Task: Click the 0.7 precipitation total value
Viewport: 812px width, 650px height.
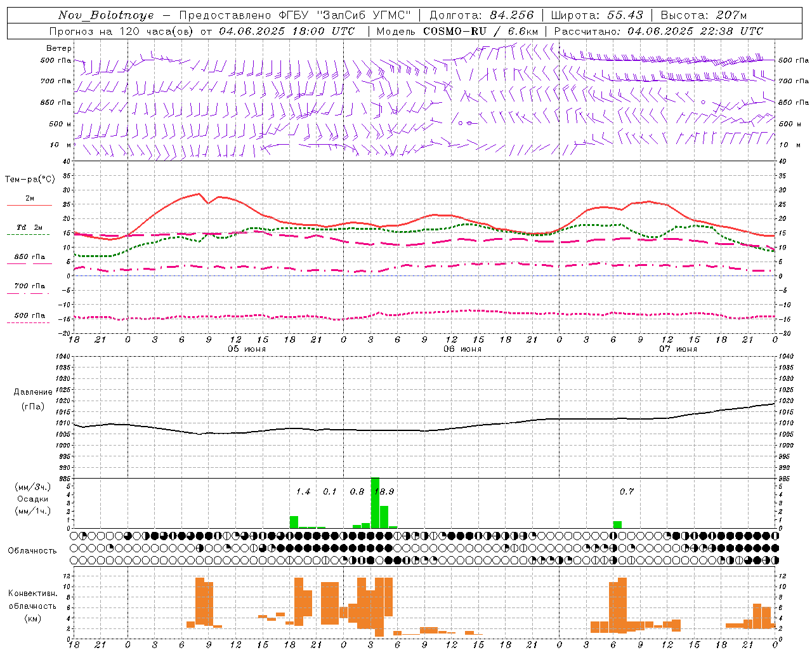Action: [x=627, y=491]
